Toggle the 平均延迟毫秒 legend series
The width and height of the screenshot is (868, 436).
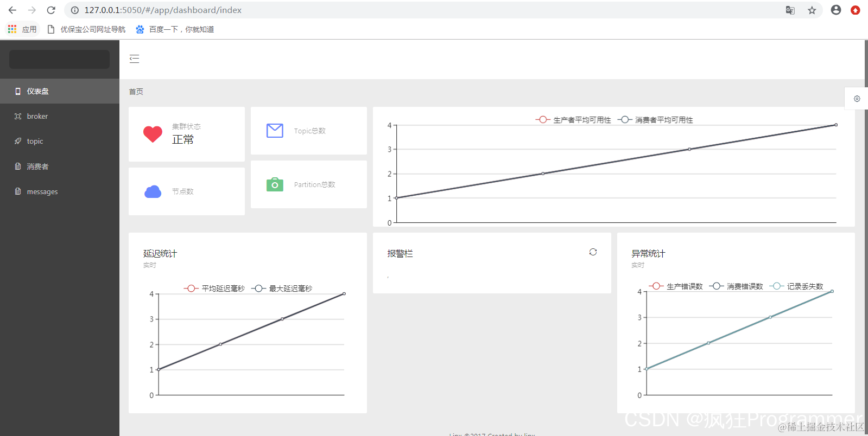point(214,288)
